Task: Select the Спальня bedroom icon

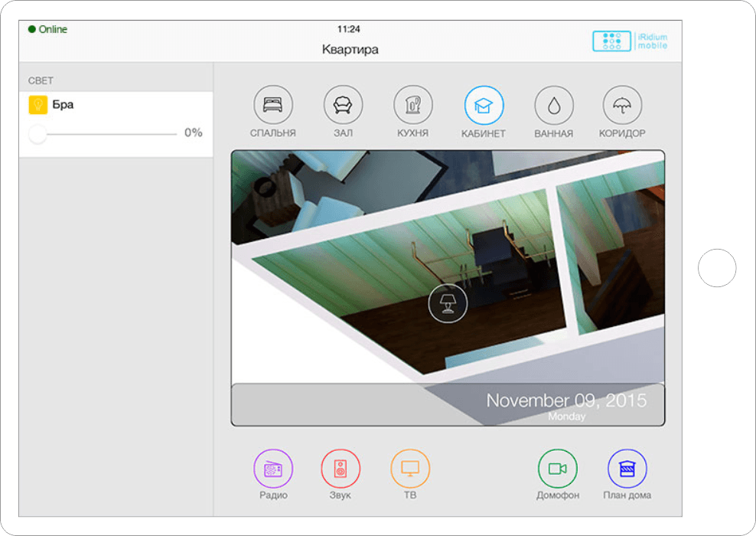Action: pos(272,106)
